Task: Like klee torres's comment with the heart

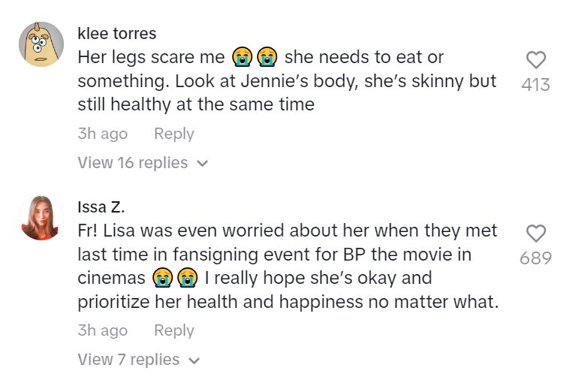Action: coord(535,60)
